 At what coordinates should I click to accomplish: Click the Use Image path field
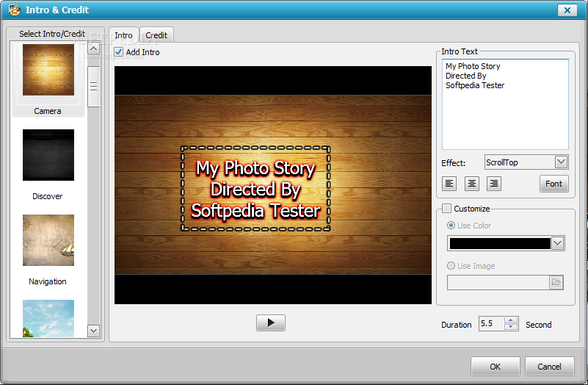coord(498,282)
